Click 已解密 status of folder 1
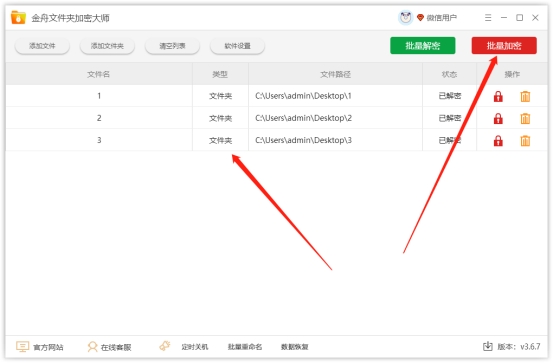Image resolution: width=553 pixels, height=364 pixels. pyautogui.click(x=450, y=96)
